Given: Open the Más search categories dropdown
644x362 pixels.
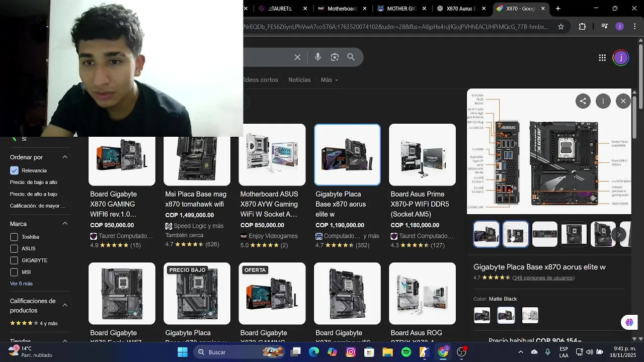Looking at the screenshot, I should pyautogui.click(x=329, y=80).
